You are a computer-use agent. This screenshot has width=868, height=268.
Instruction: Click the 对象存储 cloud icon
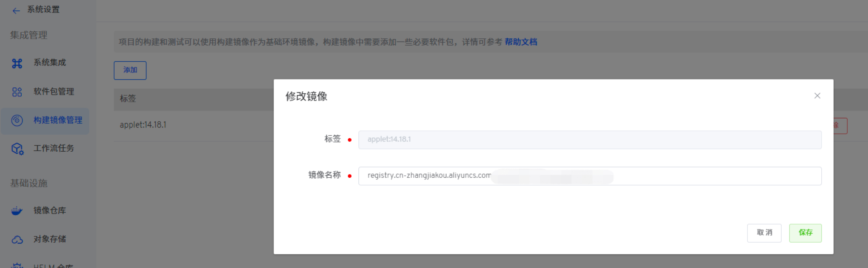coord(17,239)
